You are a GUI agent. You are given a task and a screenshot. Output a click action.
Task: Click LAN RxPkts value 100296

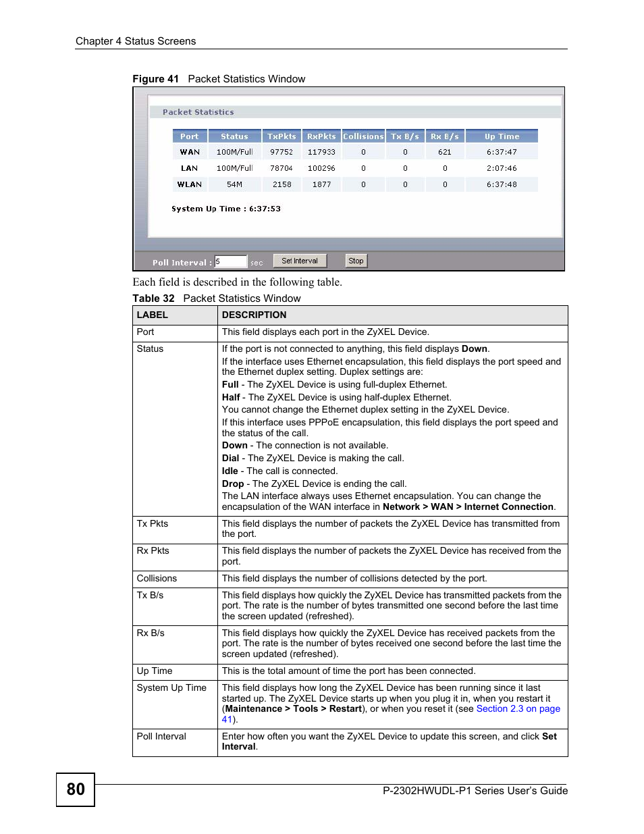click(x=321, y=169)
